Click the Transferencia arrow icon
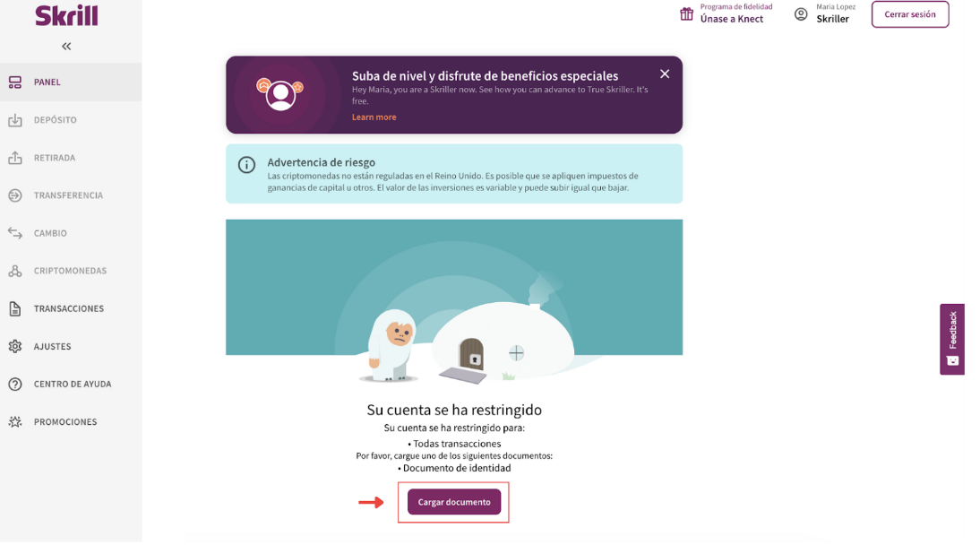 15,195
